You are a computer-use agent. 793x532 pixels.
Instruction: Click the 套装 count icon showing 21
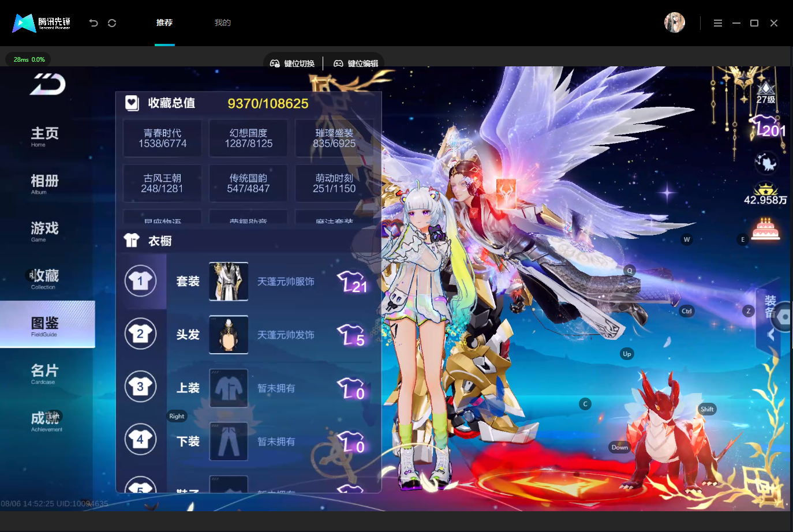click(x=353, y=282)
